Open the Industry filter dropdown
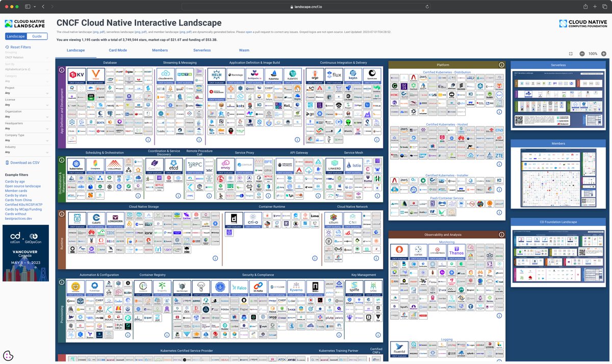 click(x=27, y=152)
